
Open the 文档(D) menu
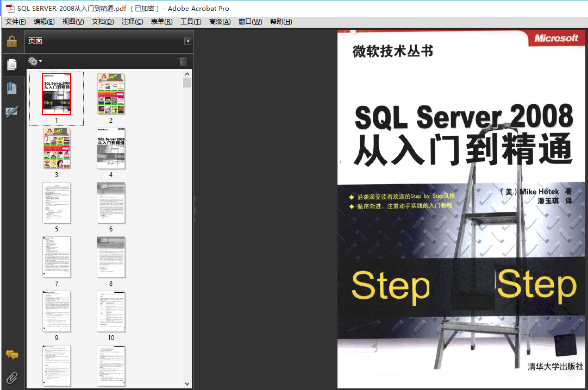click(103, 22)
